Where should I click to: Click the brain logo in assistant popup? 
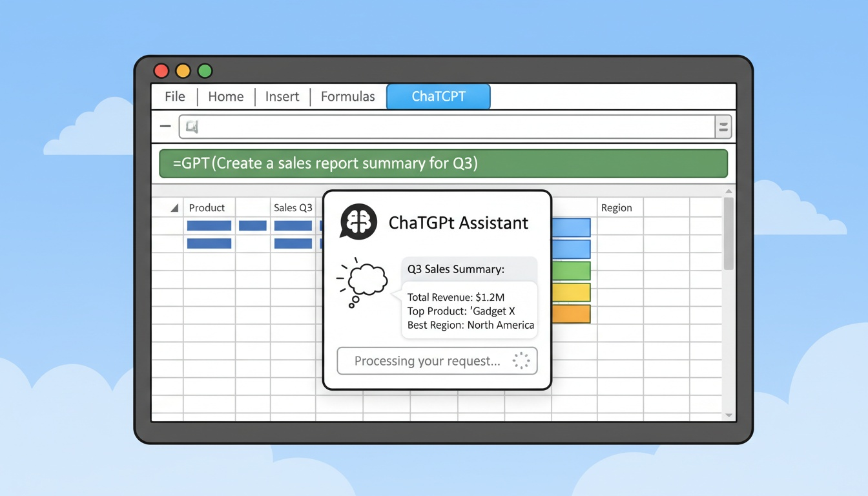pos(358,222)
